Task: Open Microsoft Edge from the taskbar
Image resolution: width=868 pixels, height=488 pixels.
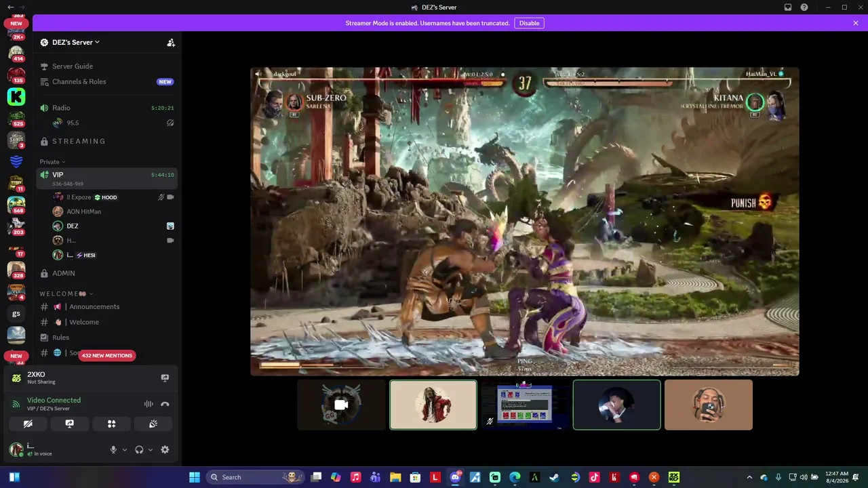Action: point(515,477)
